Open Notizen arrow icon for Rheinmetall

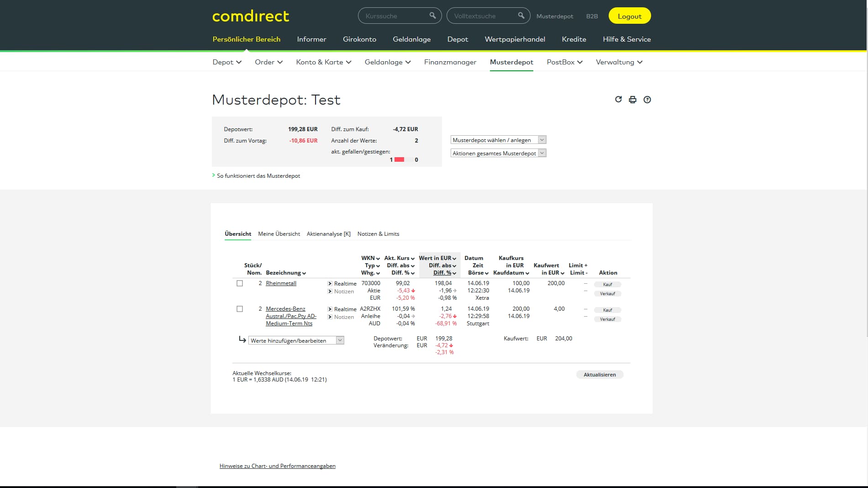tap(330, 291)
